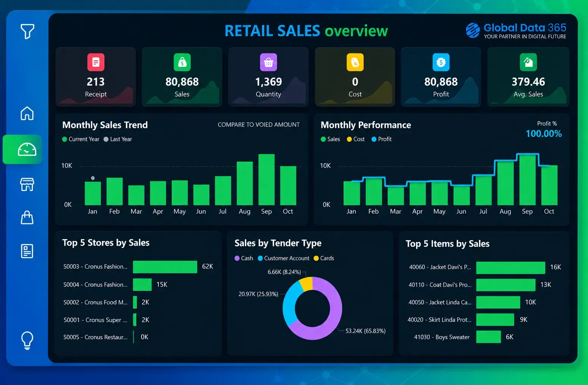Screen dimensions: 588x385
Task: Toggle the Cards legend in Tender Type
Action: [324, 258]
